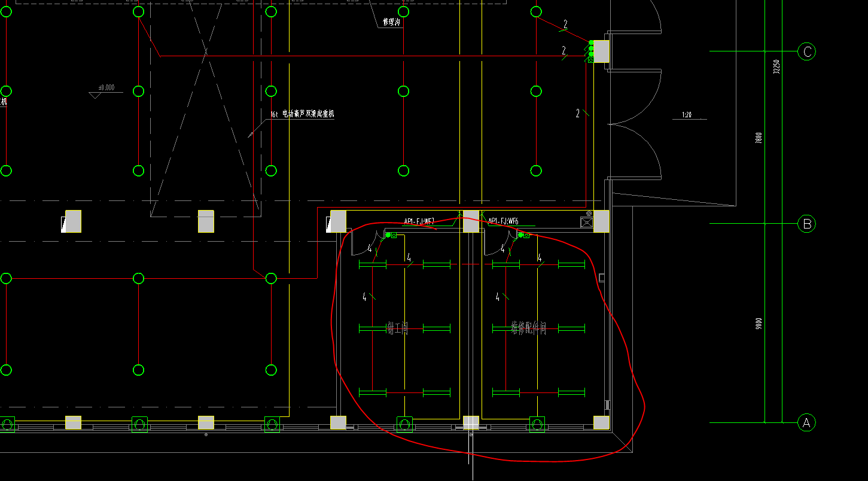Click the 1:20 slope annotation
The width and height of the screenshot is (868, 481).
687,115
